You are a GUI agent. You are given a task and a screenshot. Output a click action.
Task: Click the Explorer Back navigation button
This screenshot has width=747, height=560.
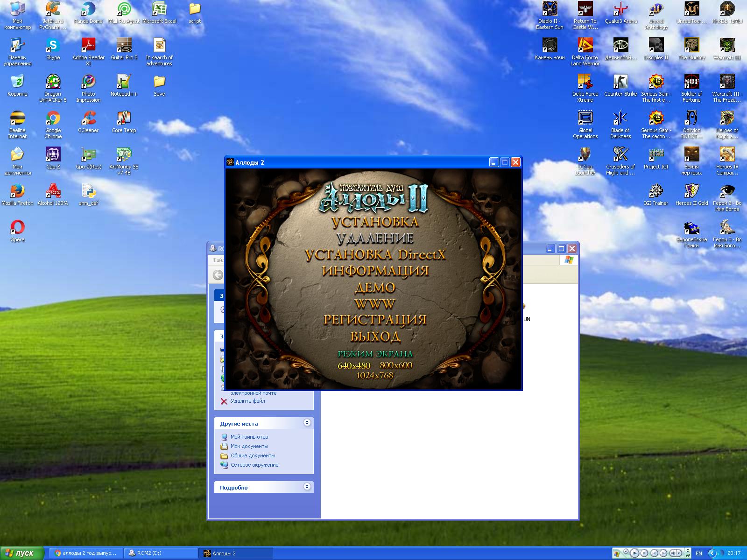coord(218,275)
